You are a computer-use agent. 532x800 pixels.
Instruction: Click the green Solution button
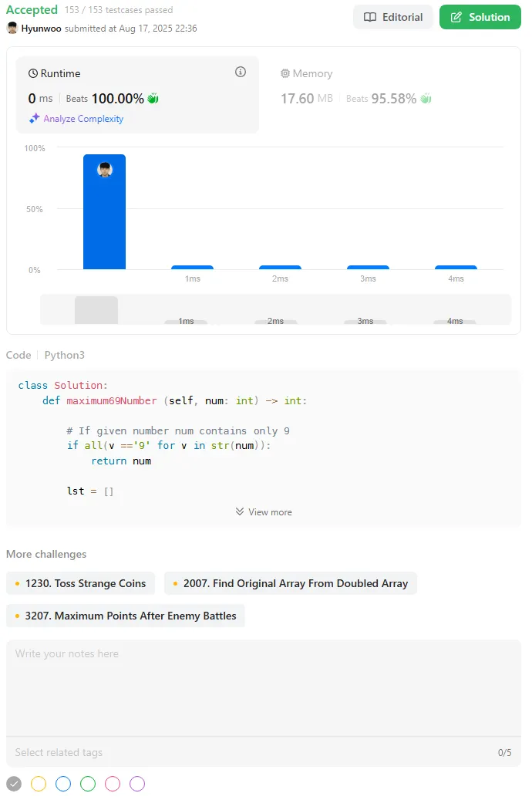[480, 17]
